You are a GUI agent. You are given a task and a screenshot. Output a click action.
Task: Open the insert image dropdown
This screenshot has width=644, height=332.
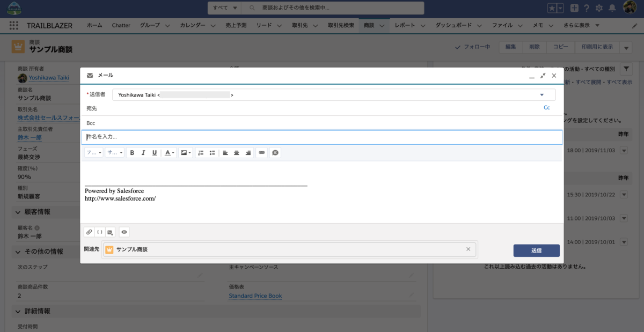[x=186, y=153]
